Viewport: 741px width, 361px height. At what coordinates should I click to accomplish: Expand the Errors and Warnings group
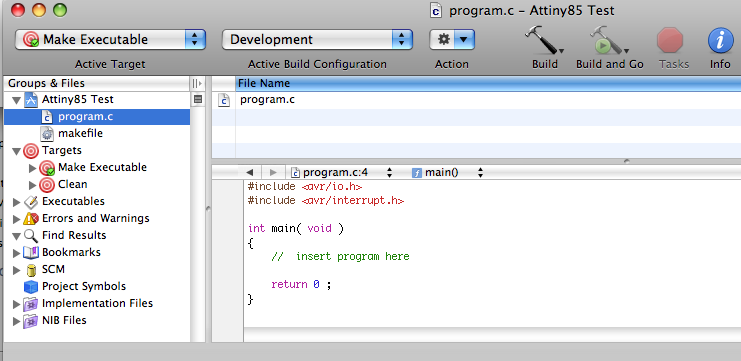click(17, 219)
